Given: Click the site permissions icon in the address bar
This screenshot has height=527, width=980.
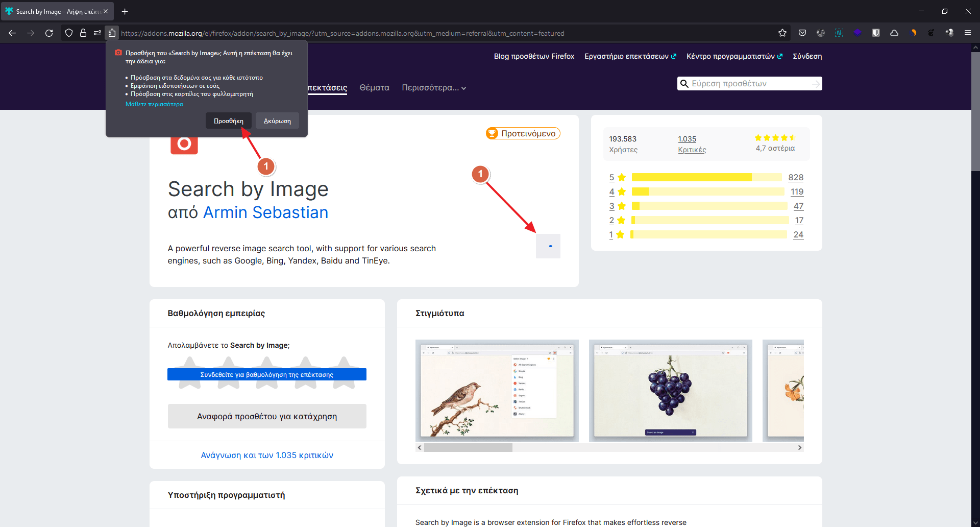Looking at the screenshot, I should point(97,33).
